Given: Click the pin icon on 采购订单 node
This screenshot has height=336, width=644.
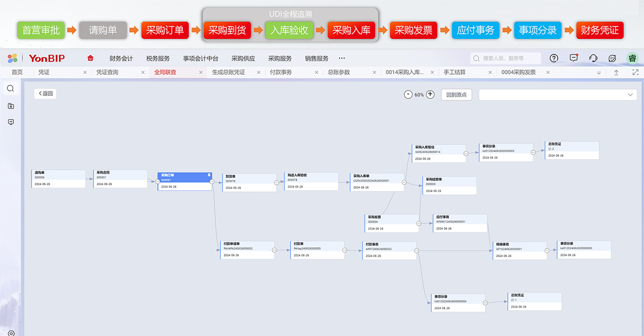Looking at the screenshot, I should (x=209, y=175).
